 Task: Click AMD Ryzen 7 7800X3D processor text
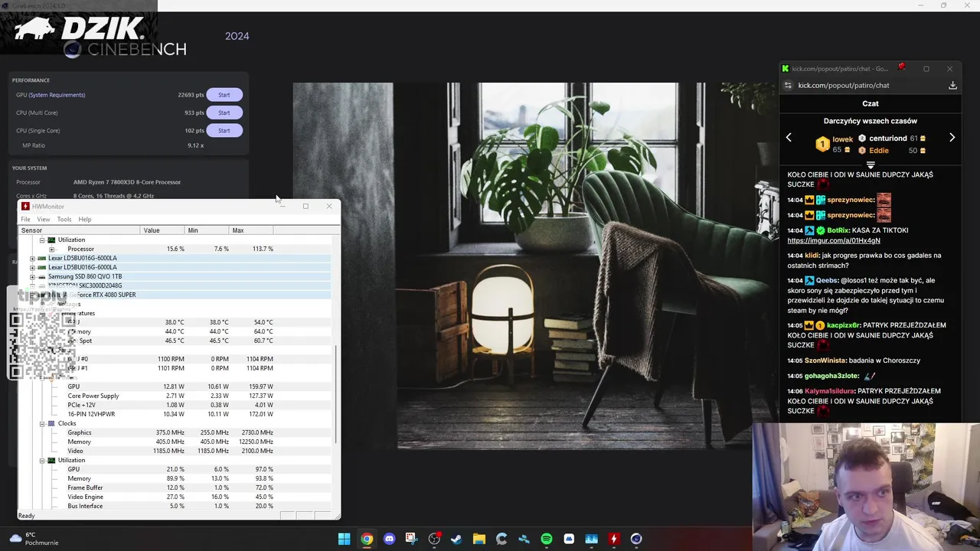[127, 182]
